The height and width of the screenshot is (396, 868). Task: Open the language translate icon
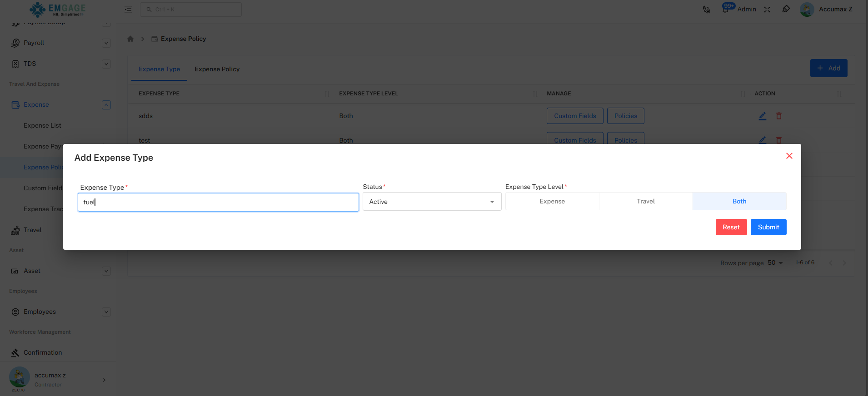(x=706, y=10)
